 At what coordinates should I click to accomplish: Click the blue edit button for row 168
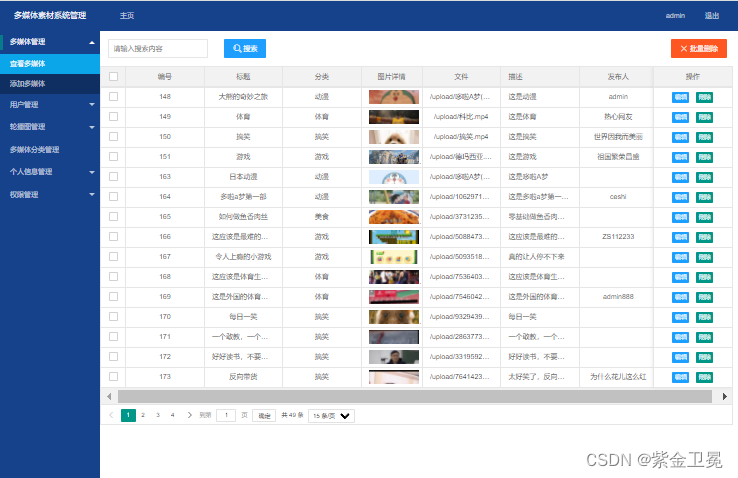click(x=680, y=277)
